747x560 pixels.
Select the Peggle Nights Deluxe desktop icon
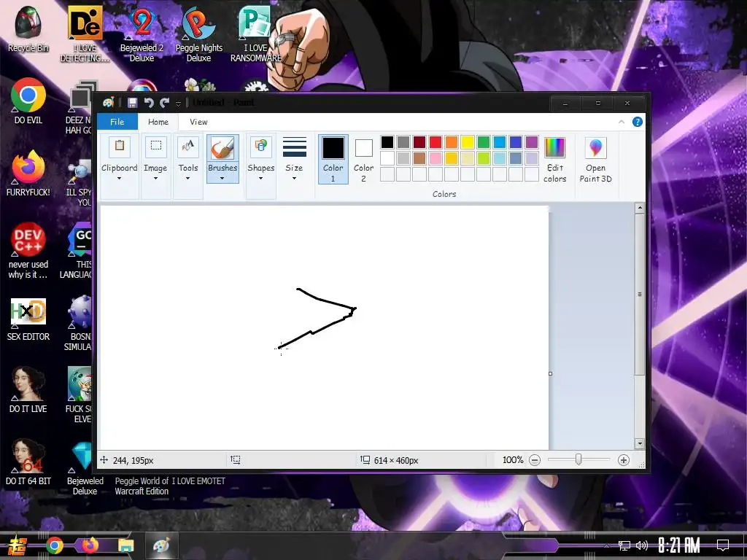(198, 34)
